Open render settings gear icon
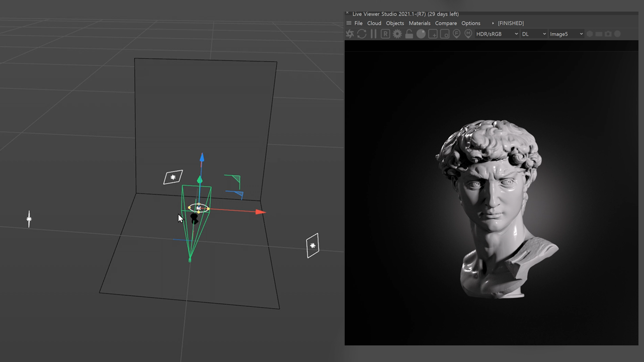Viewport: 644px width, 362px height. click(x=397, y=34)
